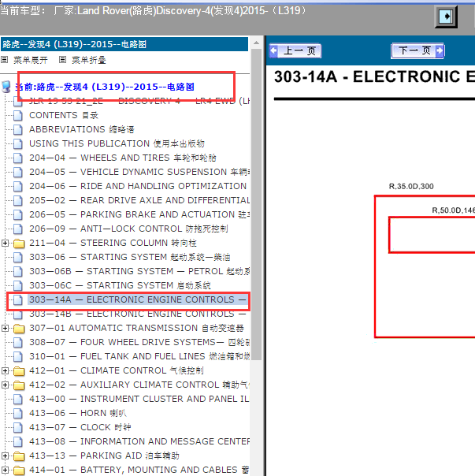Click page icon beside 204-04 WHEELS AND TIRES

[x=18, y=158]
